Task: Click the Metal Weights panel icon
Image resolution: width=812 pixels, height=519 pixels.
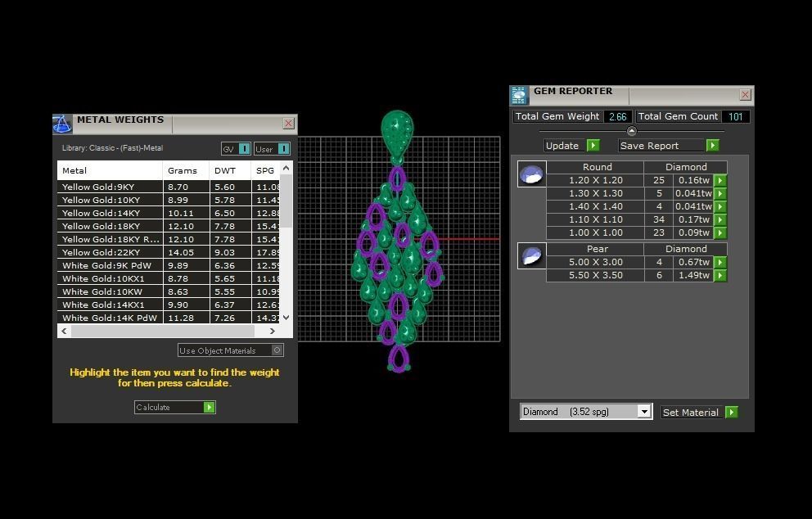Action: point(62,124)
